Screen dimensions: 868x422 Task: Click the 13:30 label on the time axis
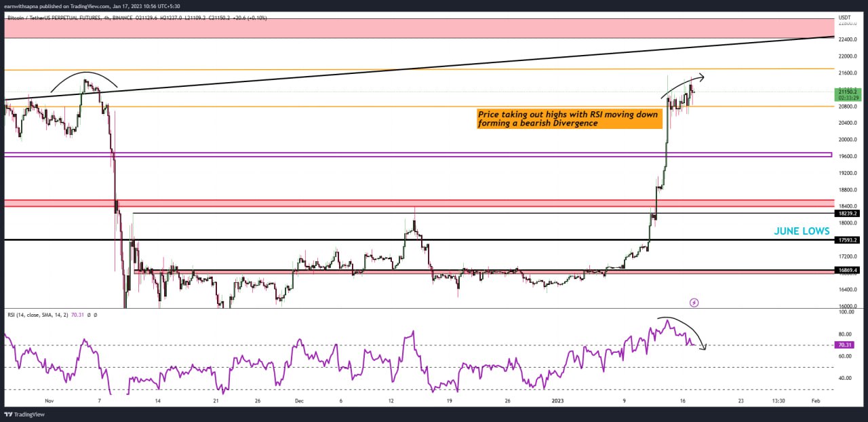(x=778, y=400)
